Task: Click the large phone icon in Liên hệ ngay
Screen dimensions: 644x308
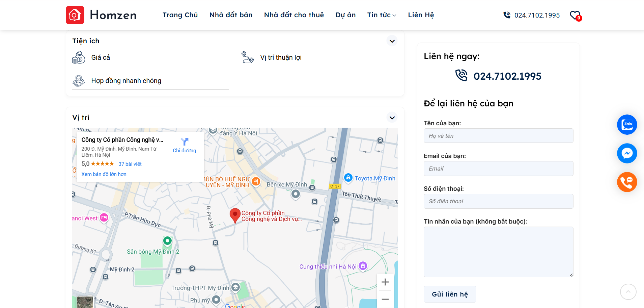Action: point(461,75)
